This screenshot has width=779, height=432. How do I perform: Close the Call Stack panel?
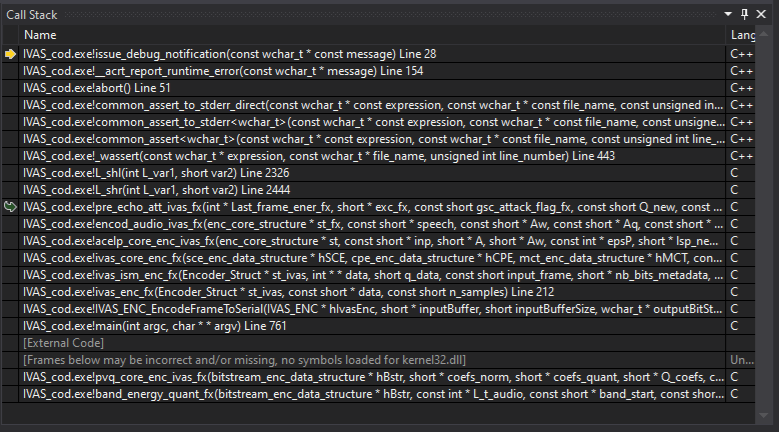click(762, 13)
